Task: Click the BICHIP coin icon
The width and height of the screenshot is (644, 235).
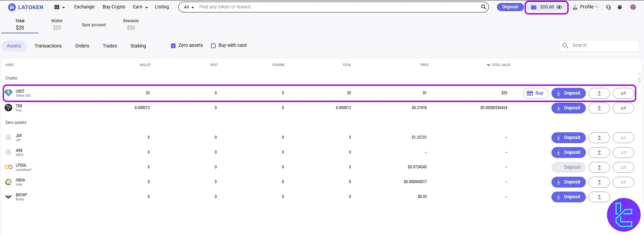Action: pos(8,197)
